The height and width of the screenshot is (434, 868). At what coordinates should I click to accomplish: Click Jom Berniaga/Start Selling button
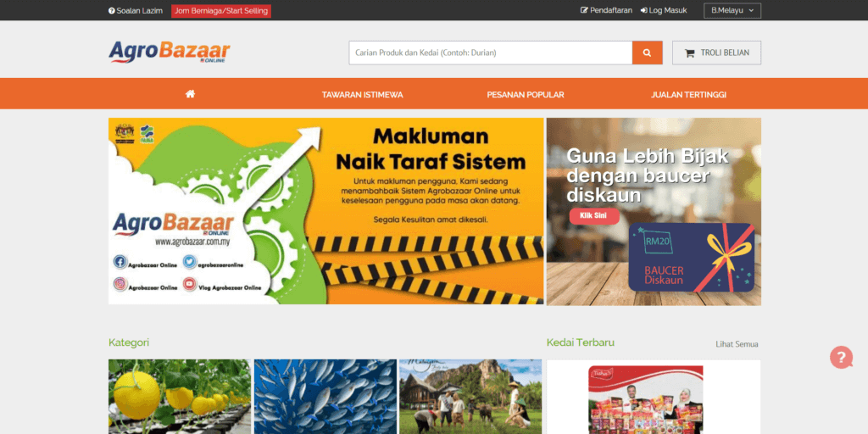221,10
